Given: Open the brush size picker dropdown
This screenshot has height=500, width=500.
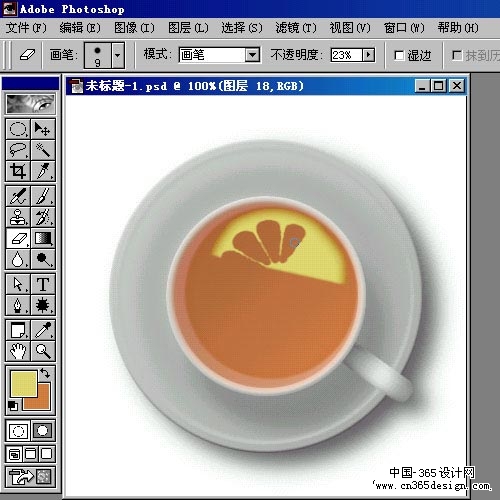Looking at the screenshot, I should (x=118, y=55).
